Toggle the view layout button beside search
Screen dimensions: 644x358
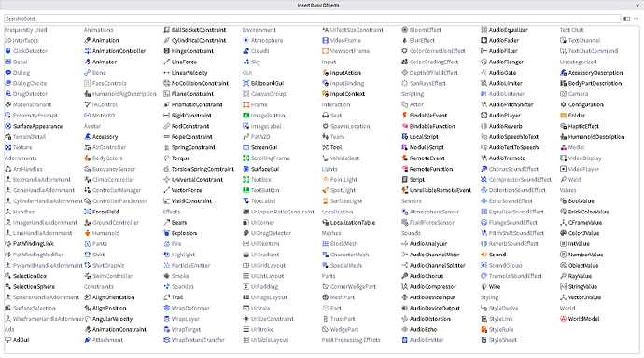pyautogui.click(x=627, y=19)
